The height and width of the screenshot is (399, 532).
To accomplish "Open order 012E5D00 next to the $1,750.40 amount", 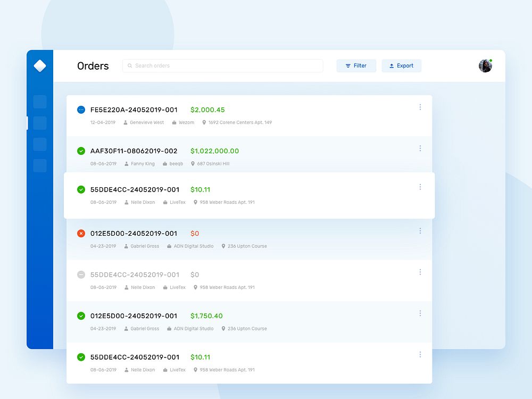I will 134,316.
